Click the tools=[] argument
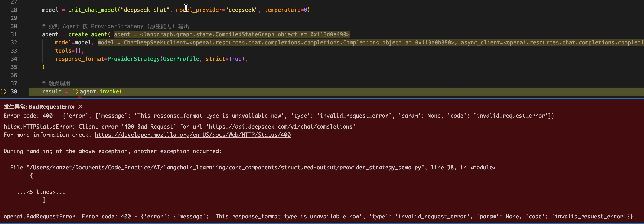644x224 pixels. tap(68, 51)
